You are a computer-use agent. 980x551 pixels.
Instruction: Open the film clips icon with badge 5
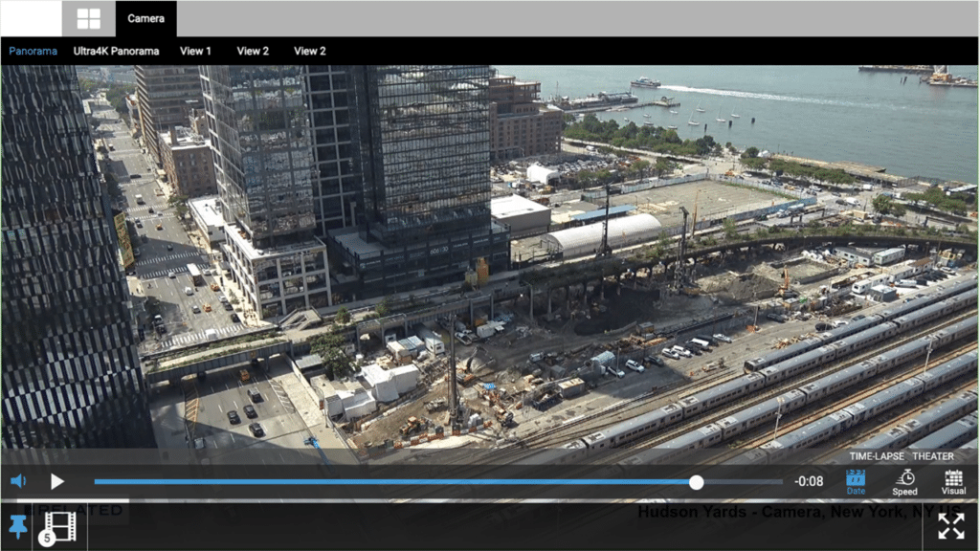(57, 527)
